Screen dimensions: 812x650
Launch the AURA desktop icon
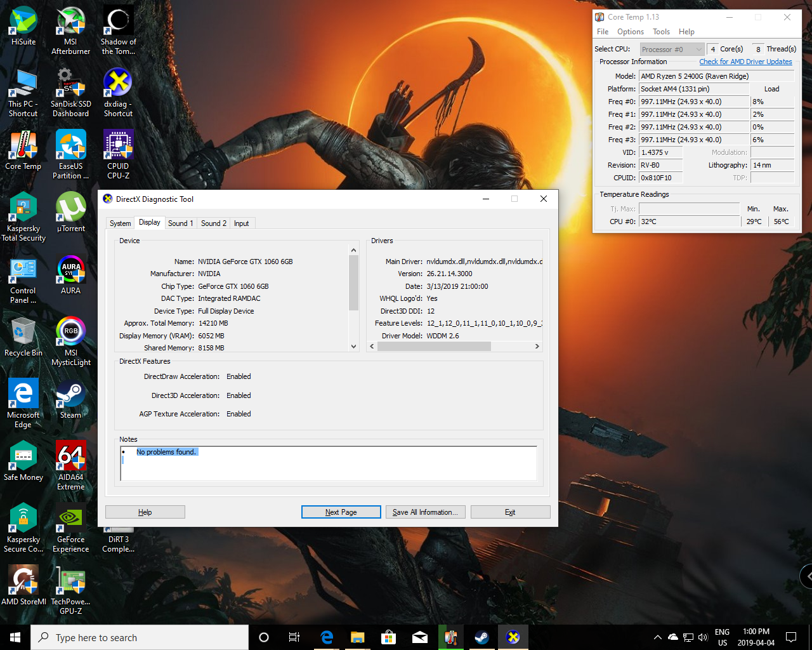point(70,275)
